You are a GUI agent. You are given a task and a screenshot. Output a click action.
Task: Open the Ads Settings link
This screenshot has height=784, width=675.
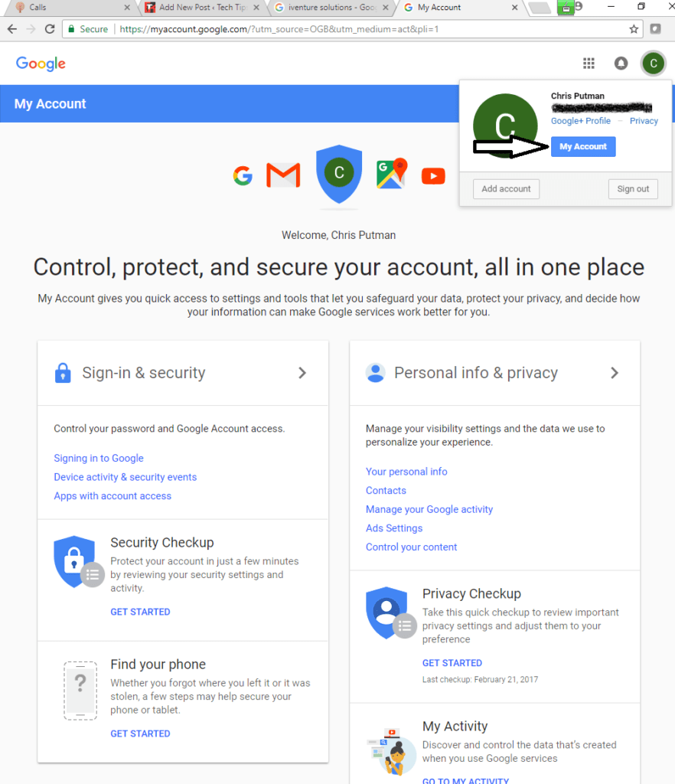(393, 528)
